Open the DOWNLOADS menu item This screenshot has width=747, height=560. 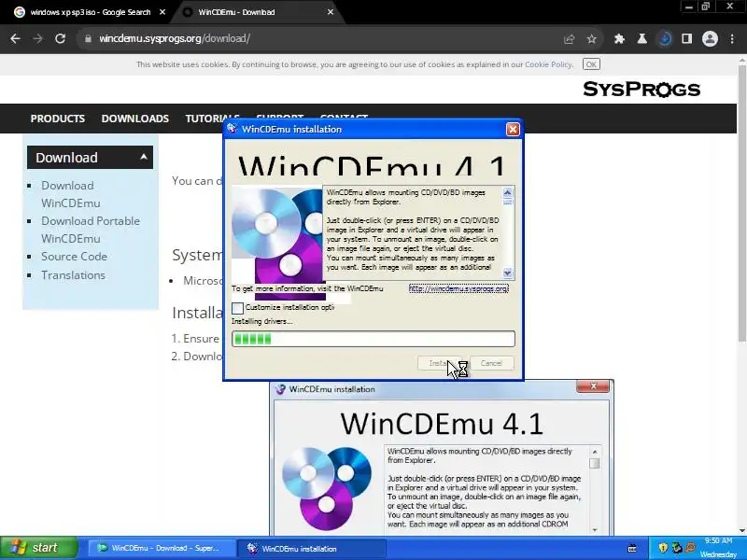pos(134,119)
